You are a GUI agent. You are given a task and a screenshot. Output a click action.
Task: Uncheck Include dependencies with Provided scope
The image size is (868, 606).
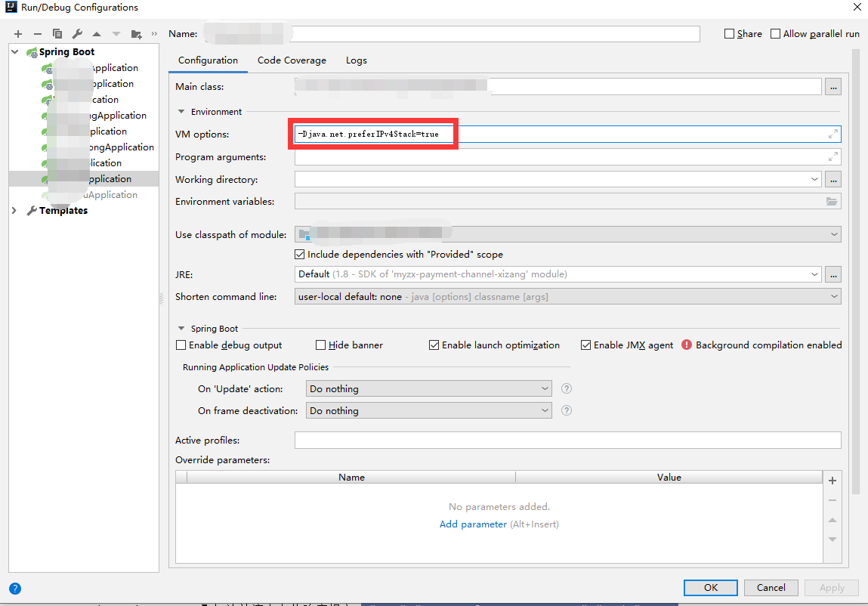click(x=299, y=254)
